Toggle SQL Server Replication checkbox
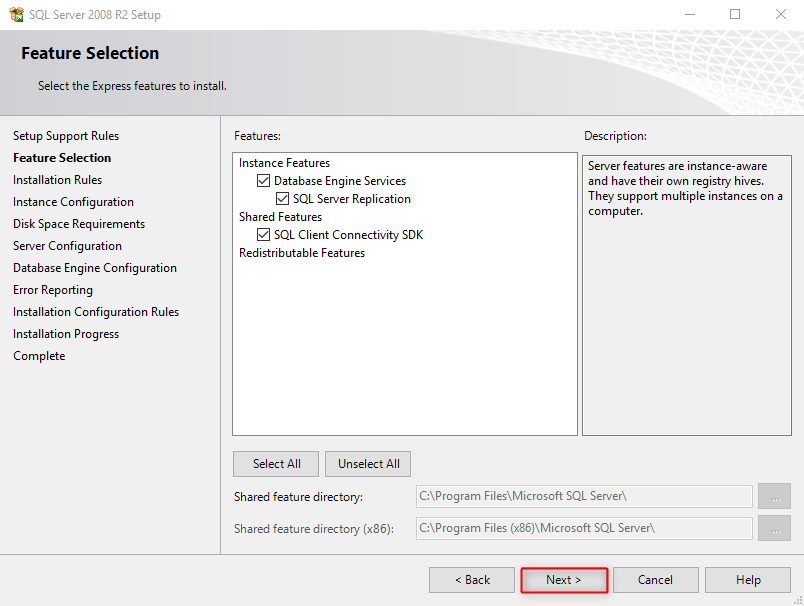The image size is (804, 606). coord(282,198)
